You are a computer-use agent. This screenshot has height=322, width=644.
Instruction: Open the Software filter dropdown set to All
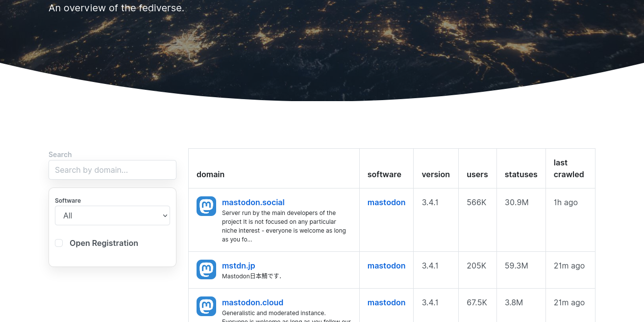point(112,215)
